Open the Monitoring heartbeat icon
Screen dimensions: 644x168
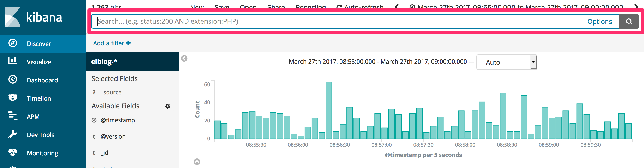tap(12, 152)
